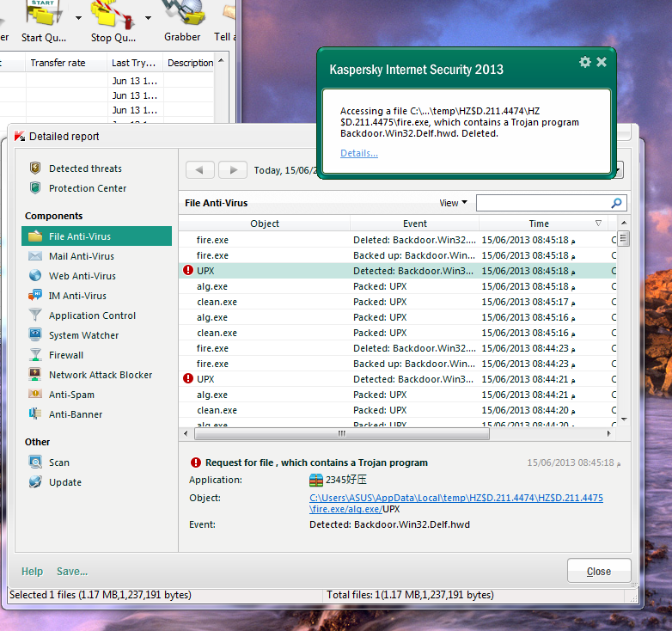Viewport: 672px width, 631px height.
Task: Select fire.exe Deleted row at 08:44:23
Action: [x=398, y=348]
